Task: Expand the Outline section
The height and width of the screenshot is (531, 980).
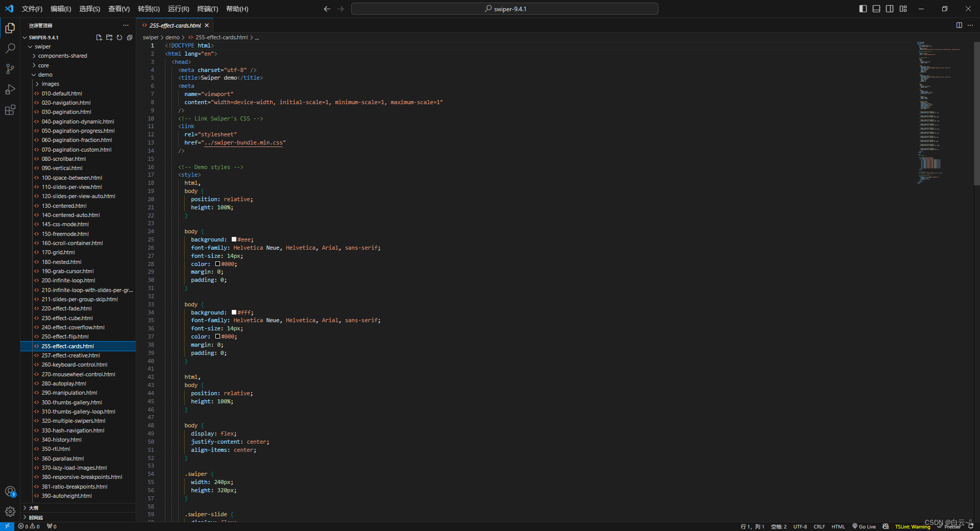Action: 78,508
